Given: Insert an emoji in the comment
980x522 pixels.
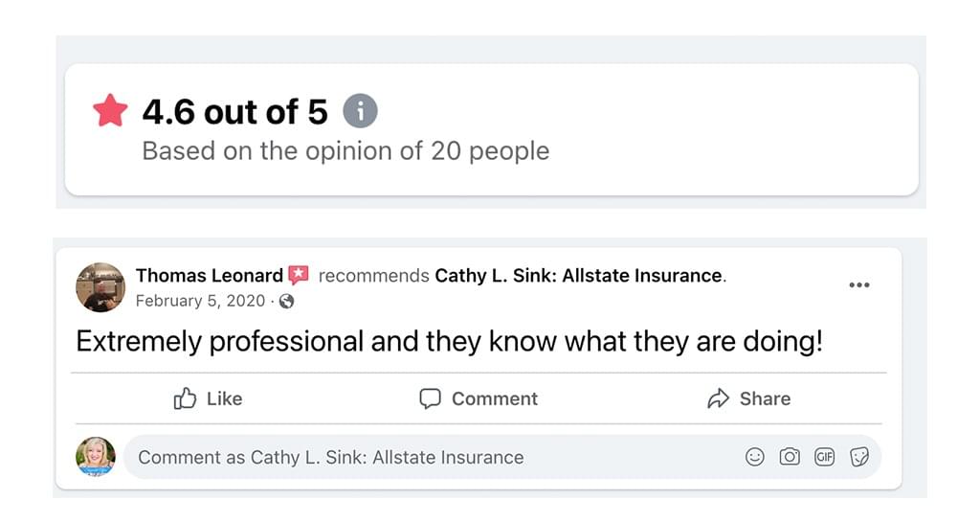Looking at the screenshot, I should click(x=755, y=457).
